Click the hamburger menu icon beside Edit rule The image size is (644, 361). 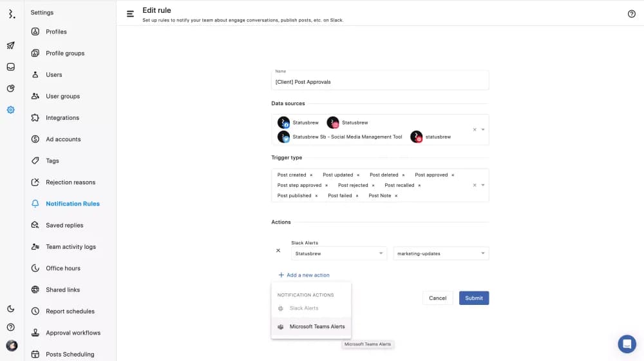click(x=130, y=14)
